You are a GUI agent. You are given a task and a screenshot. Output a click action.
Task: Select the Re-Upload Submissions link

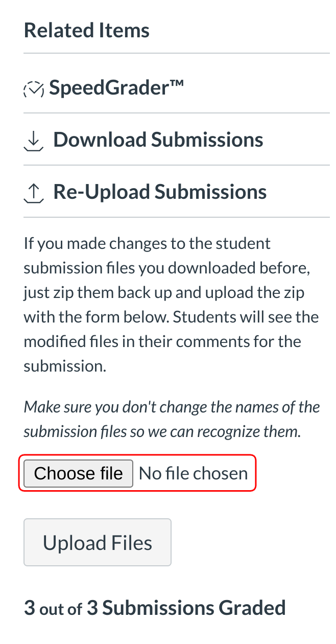tap(160, 192)
